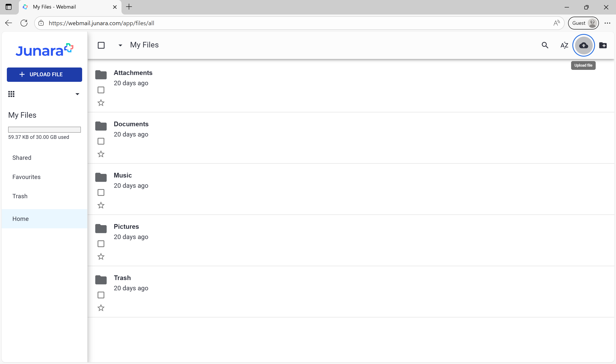Click the My Files heading in the toolbar
The image size is (616, 364).
click(x=144, y=45)
